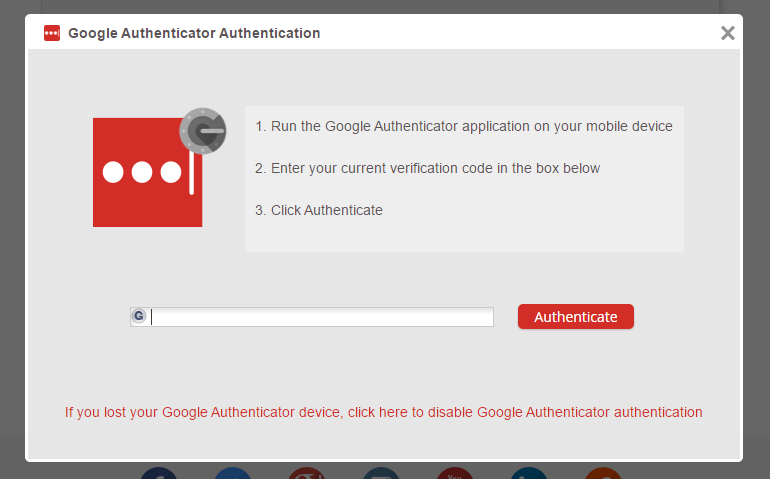770x479 pixels.
Task: Click instruction '1. Run the Google Authenticator application'
Action: click(464, 126)
